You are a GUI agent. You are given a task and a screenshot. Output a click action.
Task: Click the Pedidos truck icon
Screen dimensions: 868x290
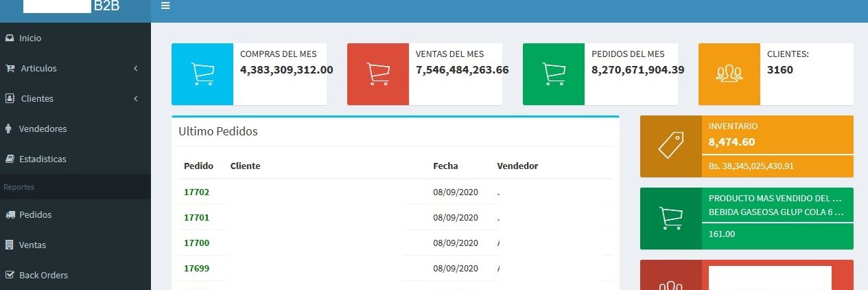pyautogui.click(x=10, y=214)
